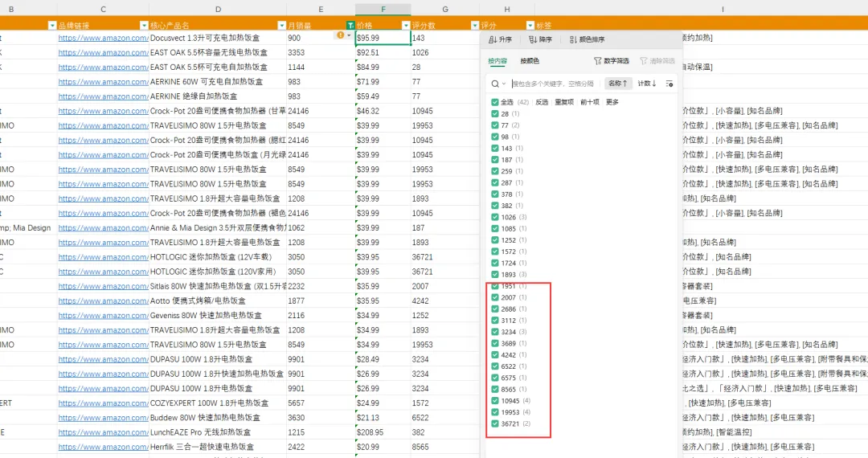This screenshot has height=458, width=868.
Task: Select column D header
Action: pos(218,10)
